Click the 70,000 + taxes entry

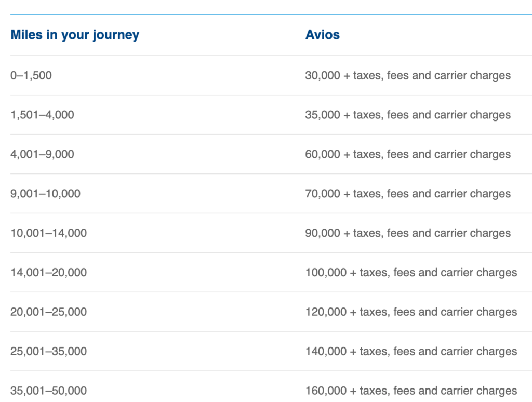tap(408, 193)
